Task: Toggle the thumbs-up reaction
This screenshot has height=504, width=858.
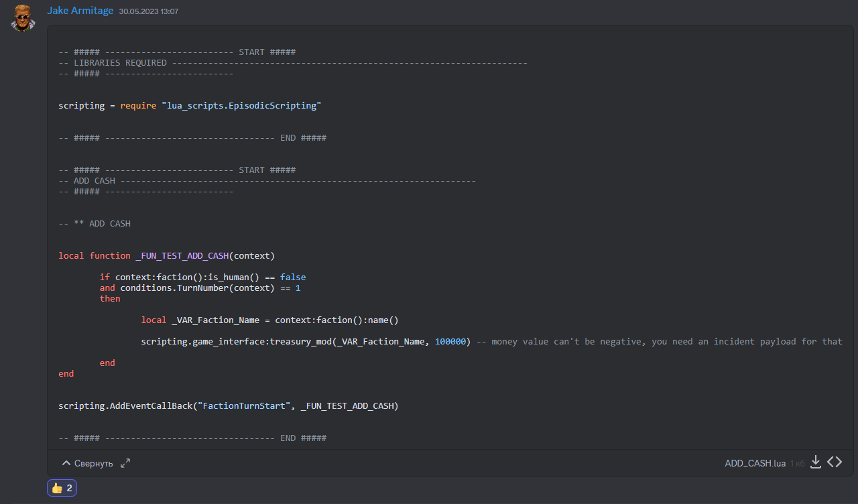Action: pyautogui.click(x=62, y=488)
